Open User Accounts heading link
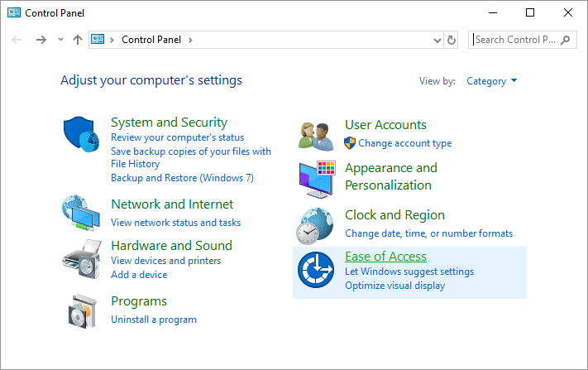 385,125
